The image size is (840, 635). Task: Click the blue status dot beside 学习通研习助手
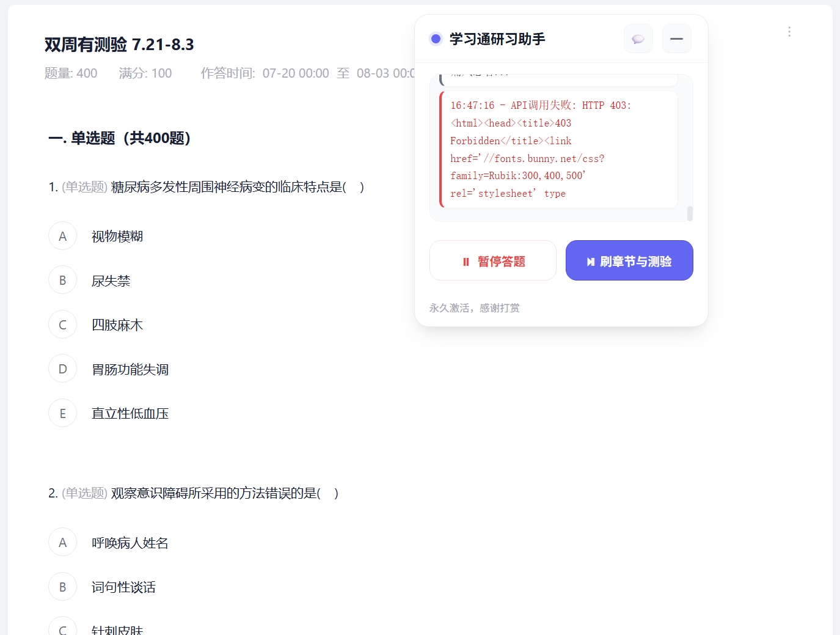(x=436, y=39)
